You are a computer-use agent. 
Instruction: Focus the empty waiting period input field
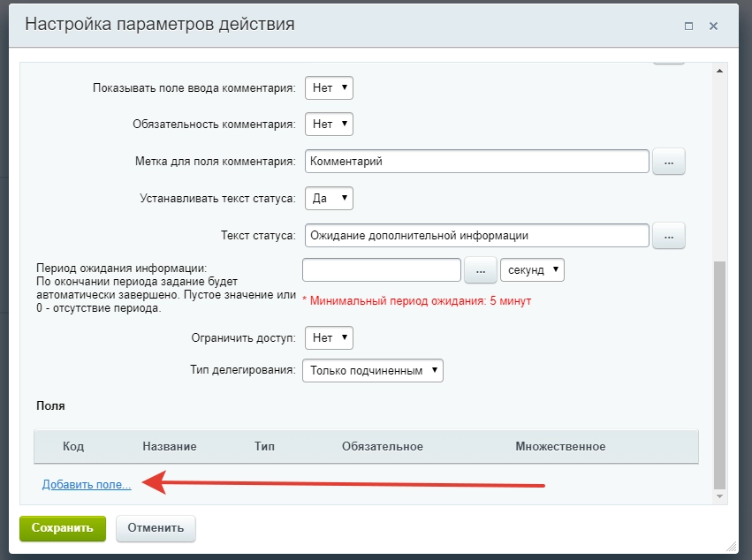pyautogui.click(x=382, y=269)
